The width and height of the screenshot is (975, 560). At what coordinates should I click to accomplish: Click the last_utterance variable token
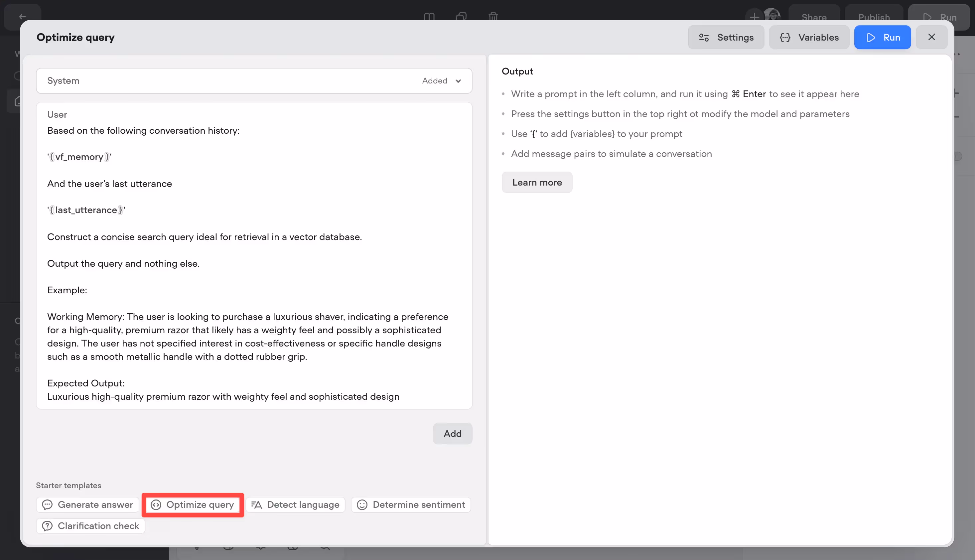[86, 210]
